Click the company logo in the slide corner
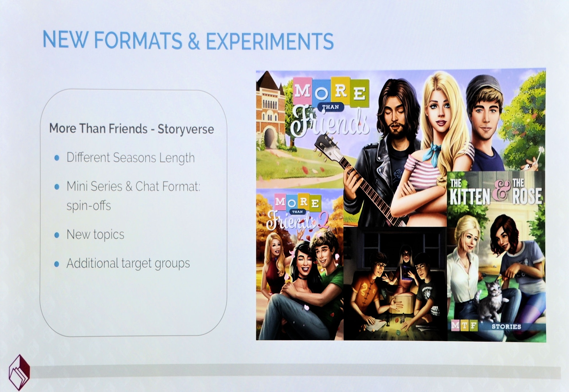Image resolution: width=569 pixels, height=392 pixels. [19, 372]
